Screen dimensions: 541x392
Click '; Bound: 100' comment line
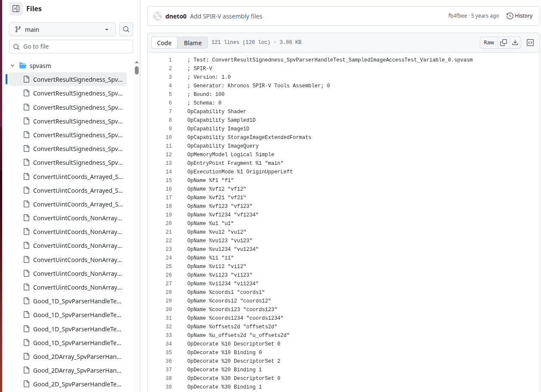(206, 94)
